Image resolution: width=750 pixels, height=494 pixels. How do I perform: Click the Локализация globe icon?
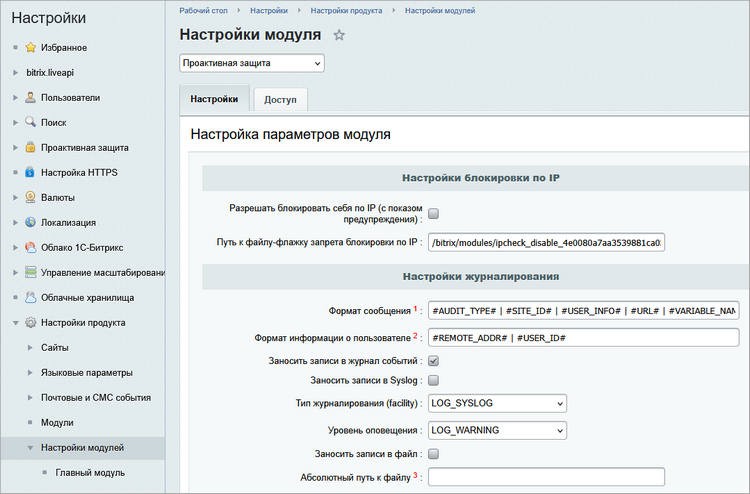31,222
